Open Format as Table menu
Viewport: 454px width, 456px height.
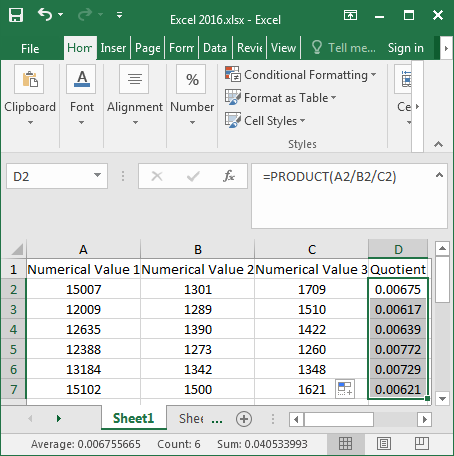(280, 98)
